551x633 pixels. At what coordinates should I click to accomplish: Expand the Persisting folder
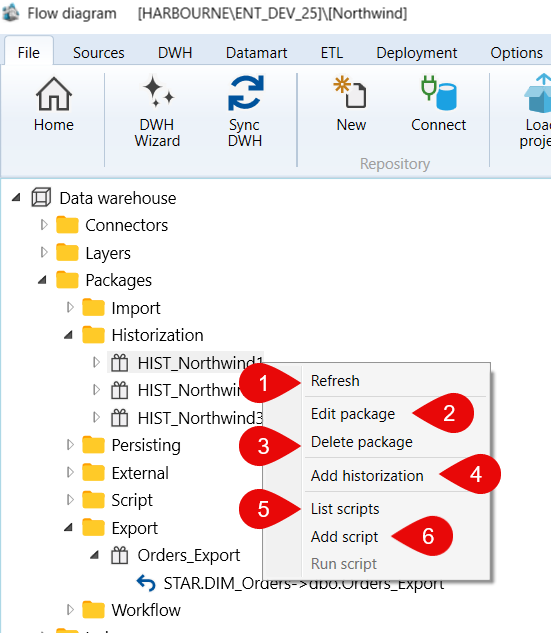(x=70, y=445)
